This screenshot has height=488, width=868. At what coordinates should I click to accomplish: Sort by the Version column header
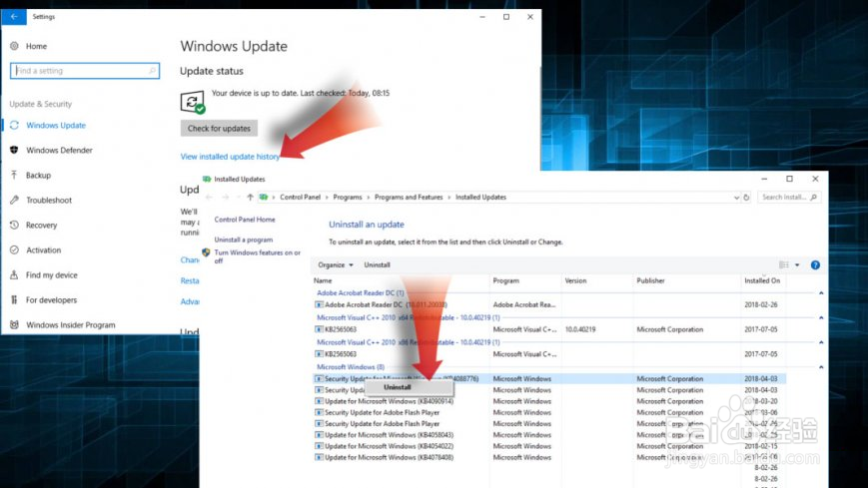click(x=575, y=281)
